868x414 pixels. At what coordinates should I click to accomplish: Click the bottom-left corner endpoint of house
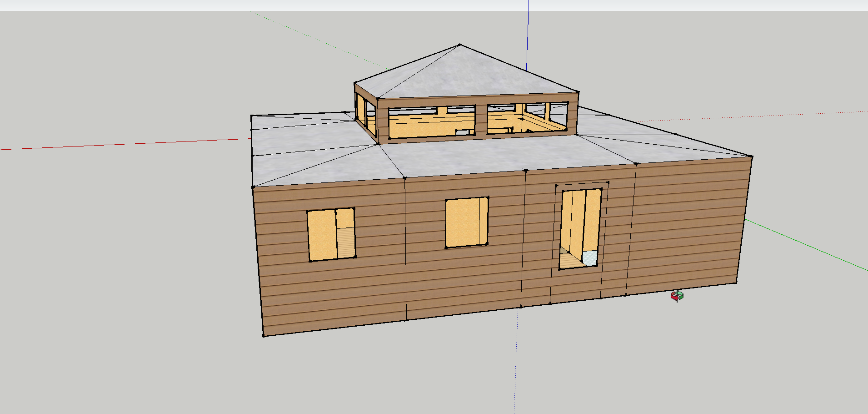pyautogui.click(x=264, y=336)
